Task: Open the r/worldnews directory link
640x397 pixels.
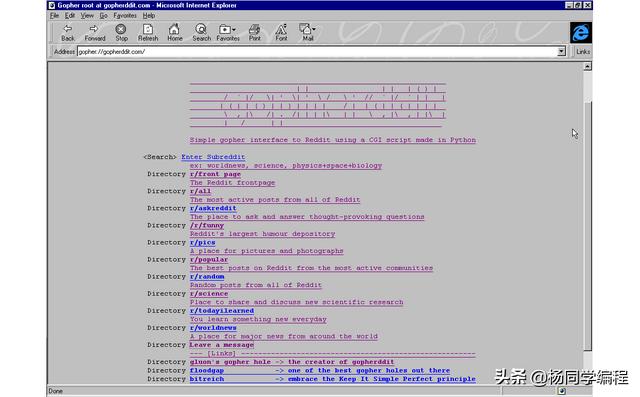Action: pos(213,328)
